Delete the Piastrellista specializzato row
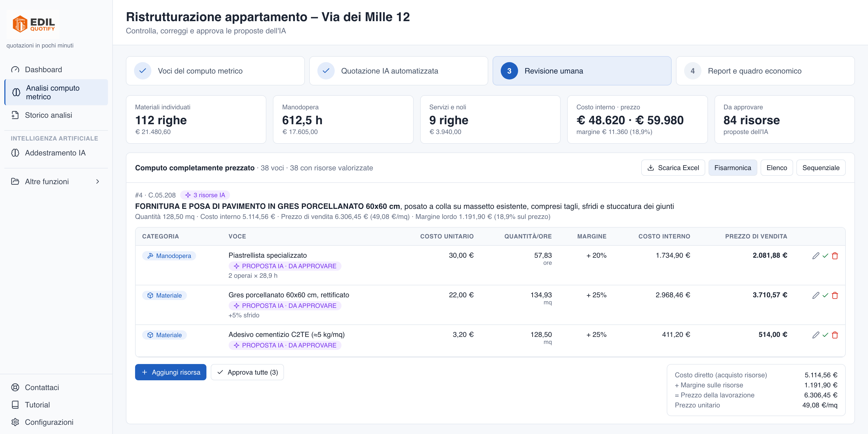The width and height of the screenshot is (868, 434). (835, 256)
